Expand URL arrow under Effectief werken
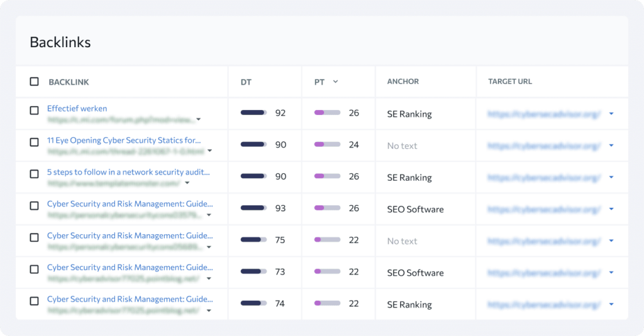 point(199,119)
